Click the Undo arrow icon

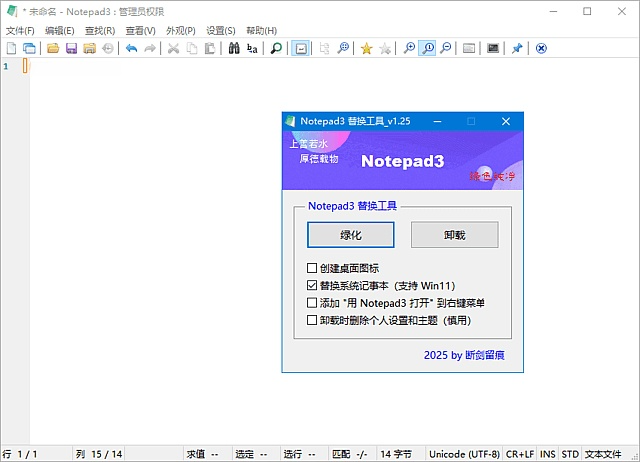[x=131, y=48]
